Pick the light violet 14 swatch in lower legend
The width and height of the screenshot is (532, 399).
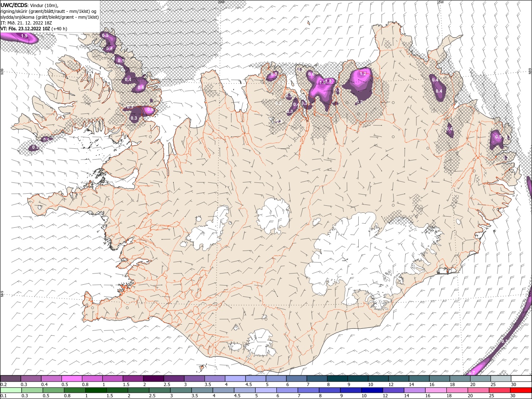click(414, 390)
